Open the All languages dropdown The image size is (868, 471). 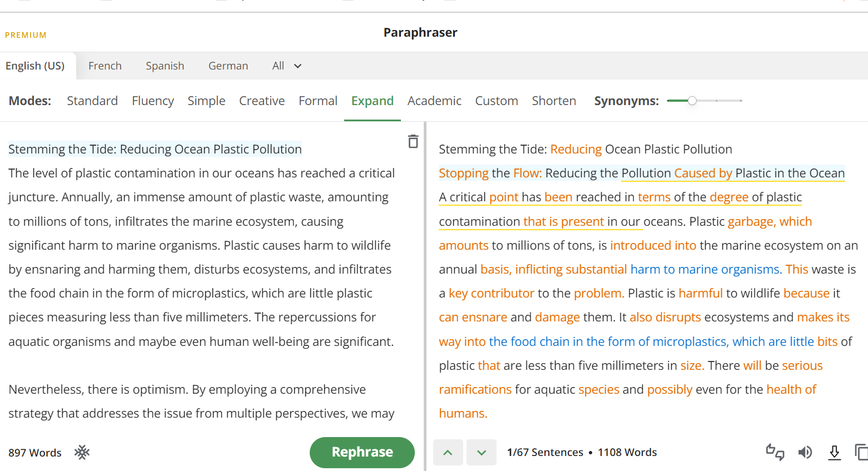coord(286,66)
